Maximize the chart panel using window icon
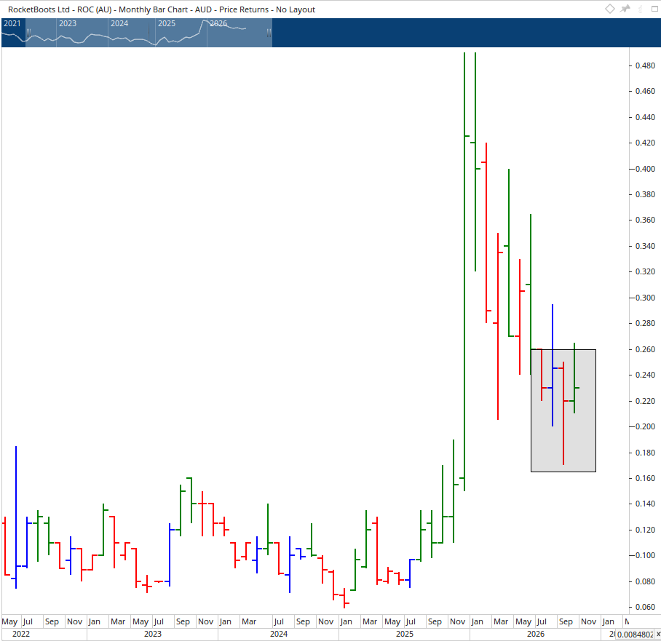 pos(654,9)
